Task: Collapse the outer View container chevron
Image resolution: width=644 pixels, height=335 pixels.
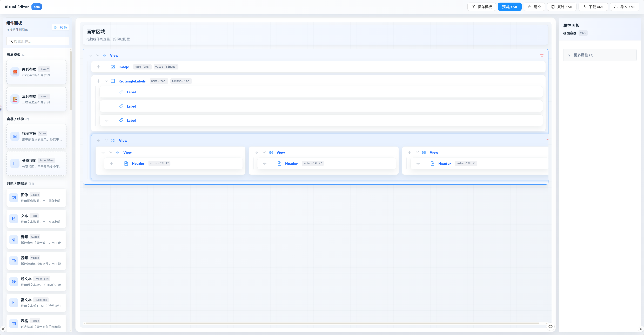Action: [x=98, y=55]
